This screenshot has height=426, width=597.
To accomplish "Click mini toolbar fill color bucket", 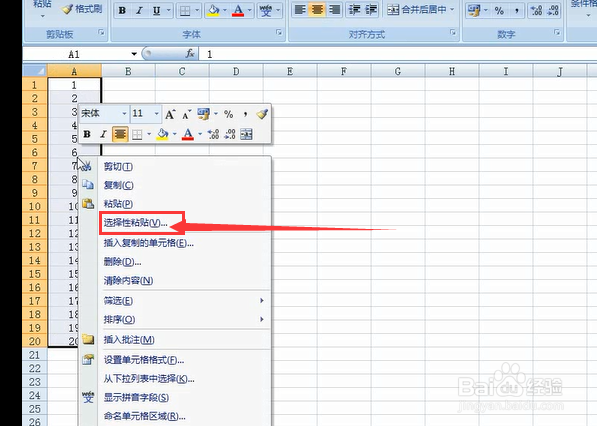I will (x=163, y=134).
